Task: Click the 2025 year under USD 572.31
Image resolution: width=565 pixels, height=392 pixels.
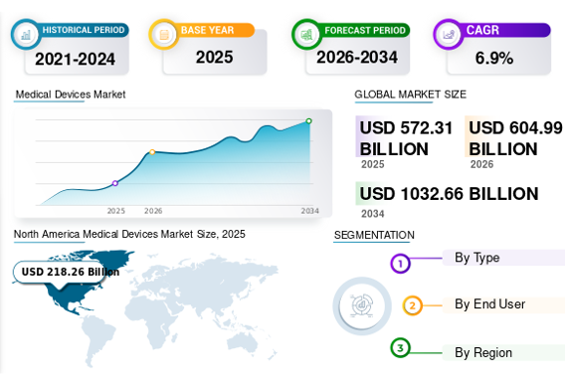Action: click(373, 164)
